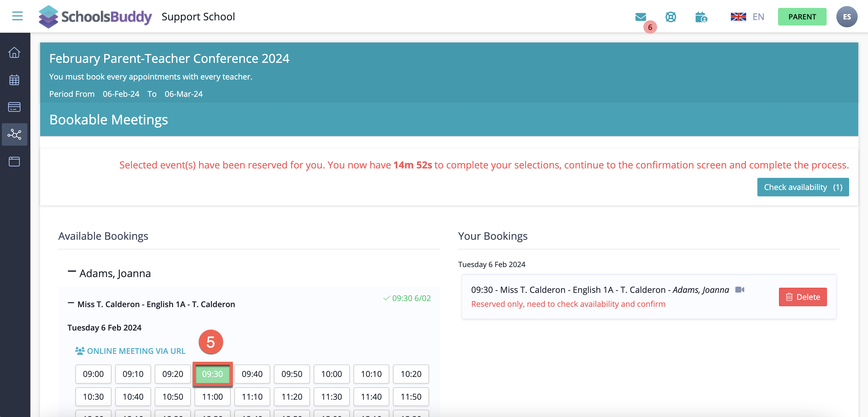Delete the reserved 09:30 booking
Viewport: 868px width, 417px height.
click(x=803, y=297)
